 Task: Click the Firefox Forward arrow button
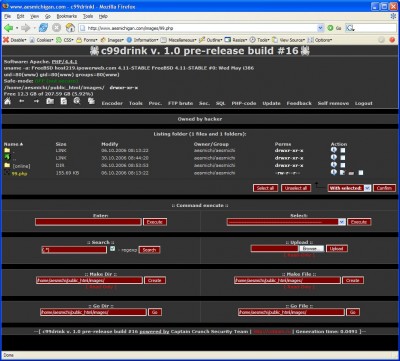point(25,28)
